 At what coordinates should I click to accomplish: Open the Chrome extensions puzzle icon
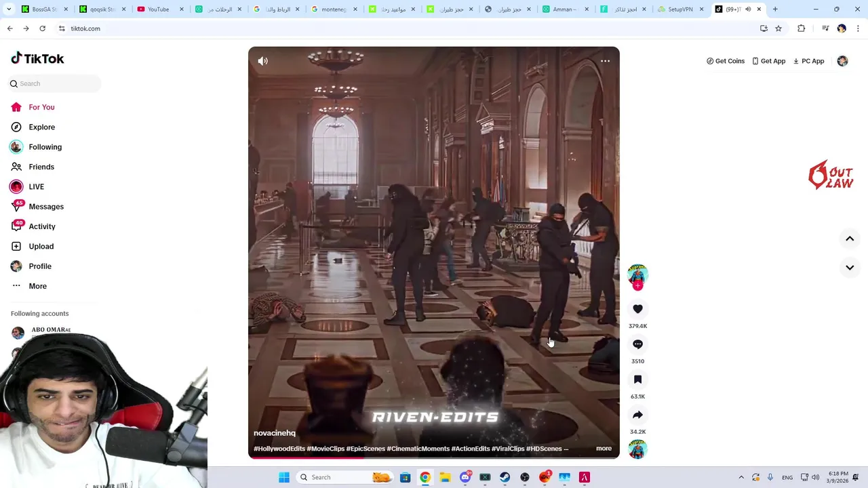click(x=802, y=28)
